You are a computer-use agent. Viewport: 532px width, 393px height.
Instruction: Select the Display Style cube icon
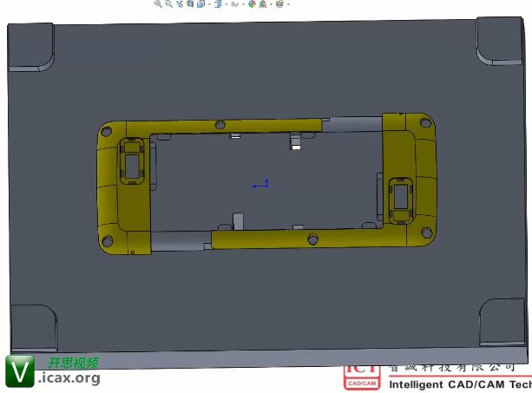pyautogui.click(x=218, y=3)
